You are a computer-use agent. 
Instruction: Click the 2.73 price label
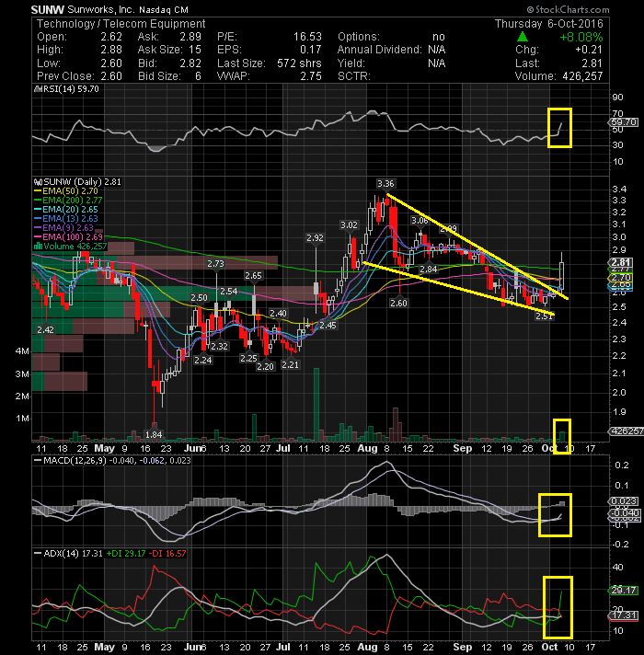(x=215, y=264)
